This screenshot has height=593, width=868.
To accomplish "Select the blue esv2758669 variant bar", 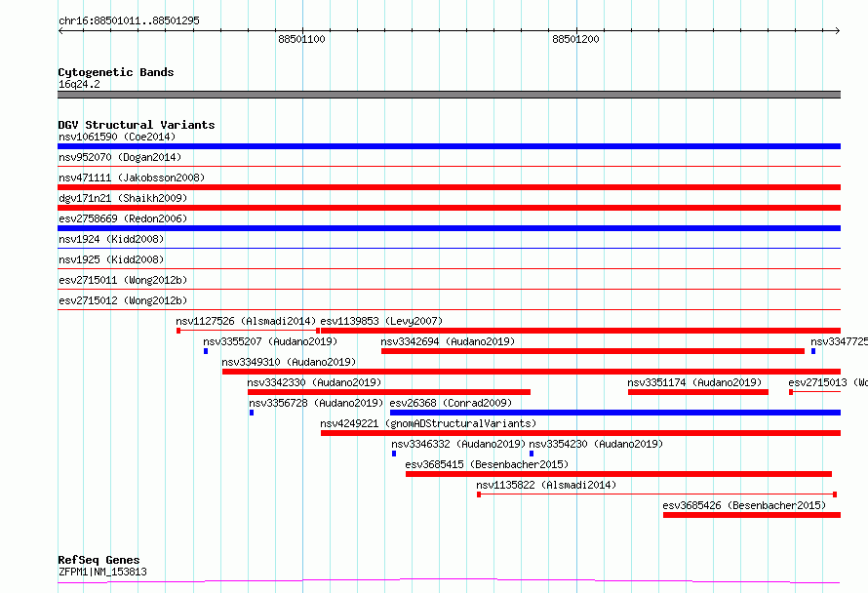I will pyautogui.click(x=449, y=228).
